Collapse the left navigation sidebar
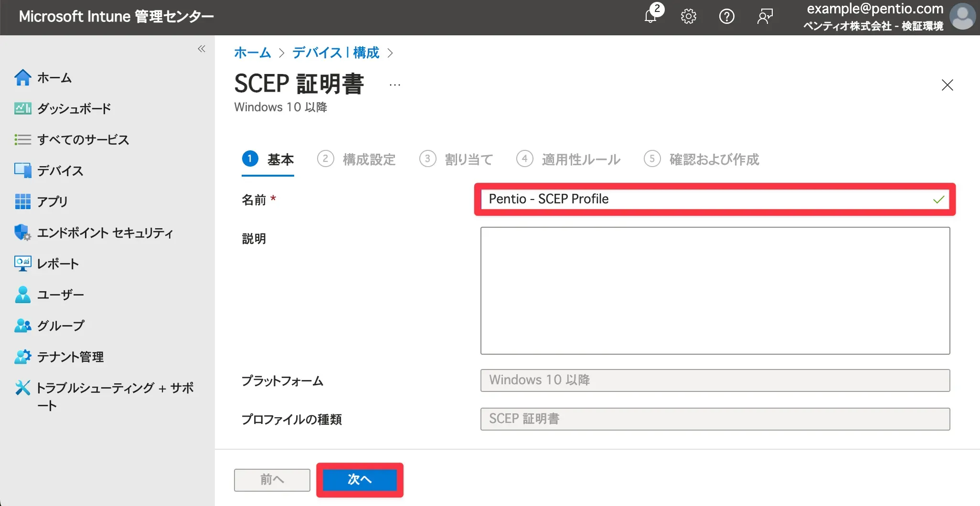Screen dimensions: 980x506 click(202, 49)
